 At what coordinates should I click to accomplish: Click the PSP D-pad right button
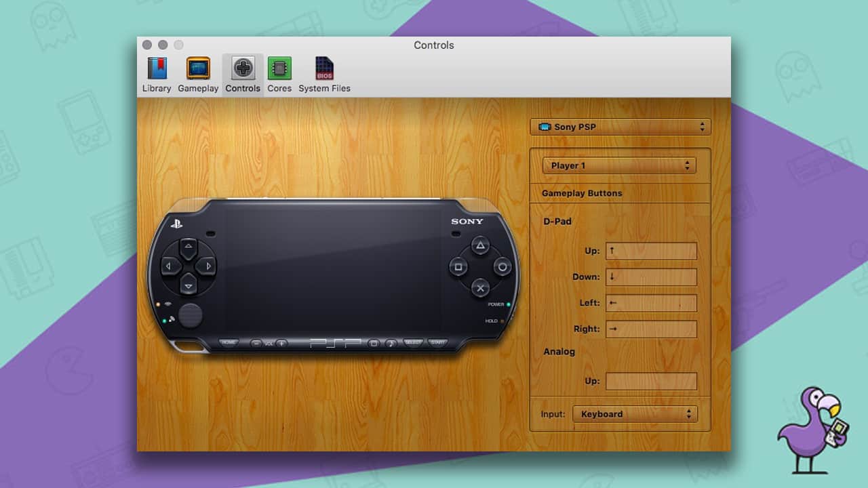coord(207,266)
